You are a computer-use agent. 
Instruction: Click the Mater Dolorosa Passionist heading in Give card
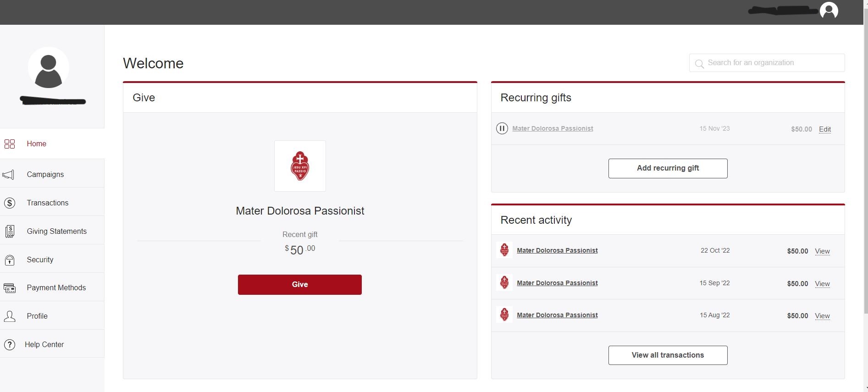(x=300, y=211)
